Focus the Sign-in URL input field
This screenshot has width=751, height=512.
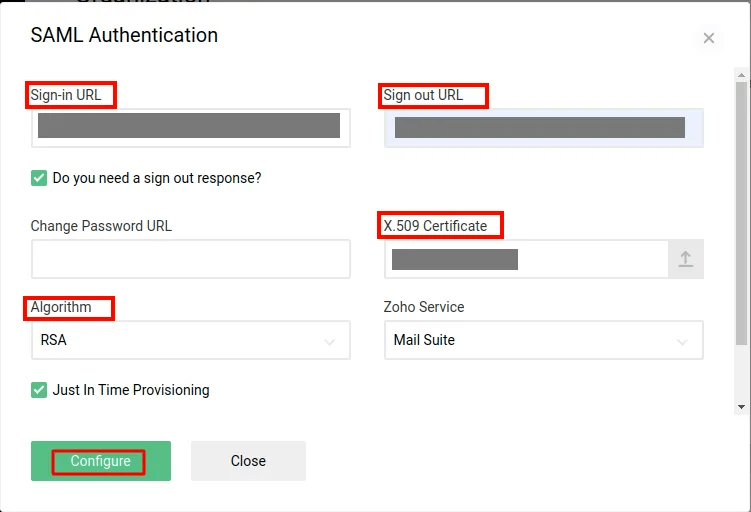190,127
